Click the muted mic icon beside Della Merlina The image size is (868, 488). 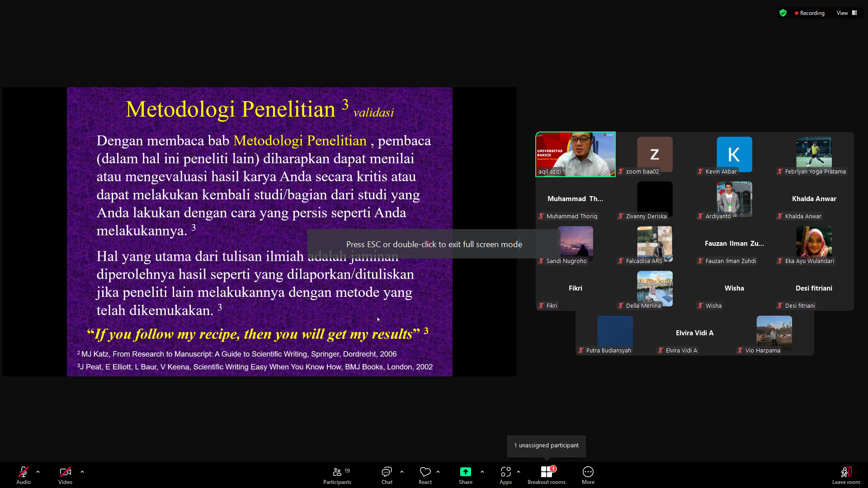(x=621, y=306)
